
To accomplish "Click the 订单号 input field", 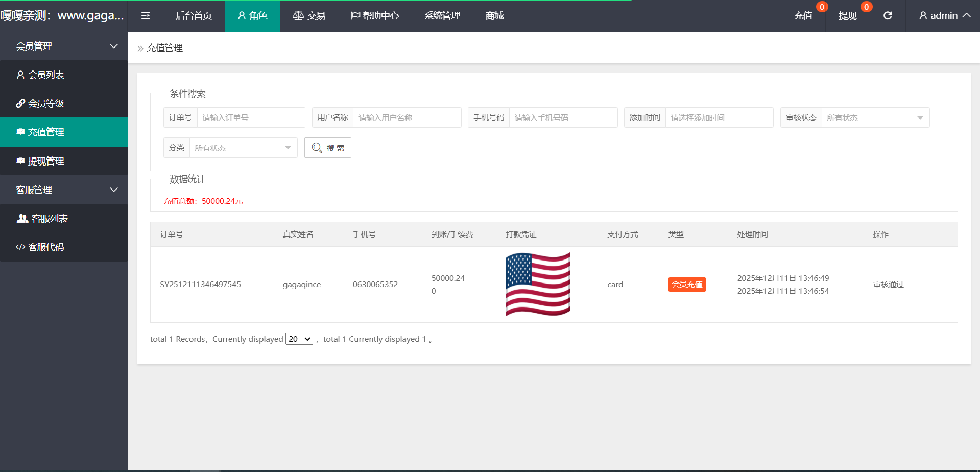I will coord(250,118).
